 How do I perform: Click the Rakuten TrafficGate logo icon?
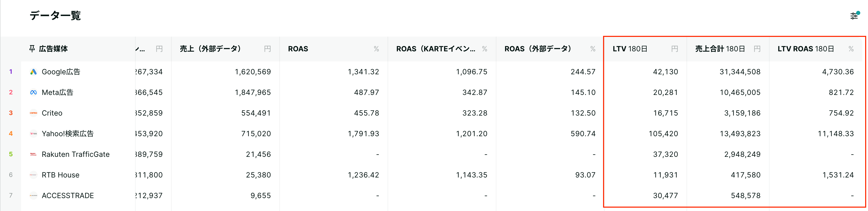pyautogui.click(x=33, y=154)
